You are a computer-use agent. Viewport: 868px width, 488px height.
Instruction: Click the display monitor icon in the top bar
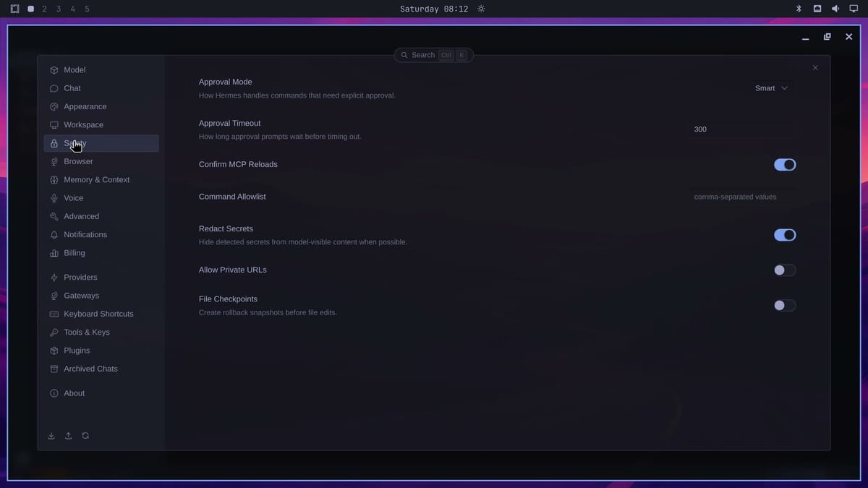click(x=854, y=9)
